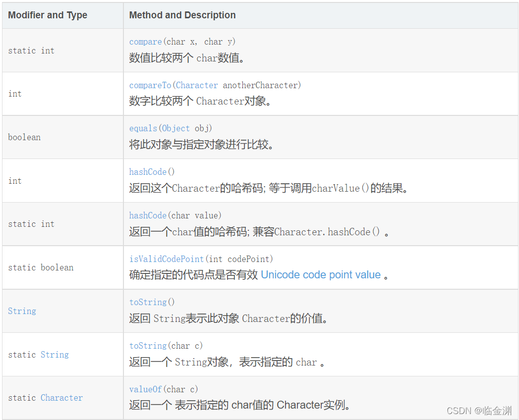Open the compare method link

coord(145,42)
